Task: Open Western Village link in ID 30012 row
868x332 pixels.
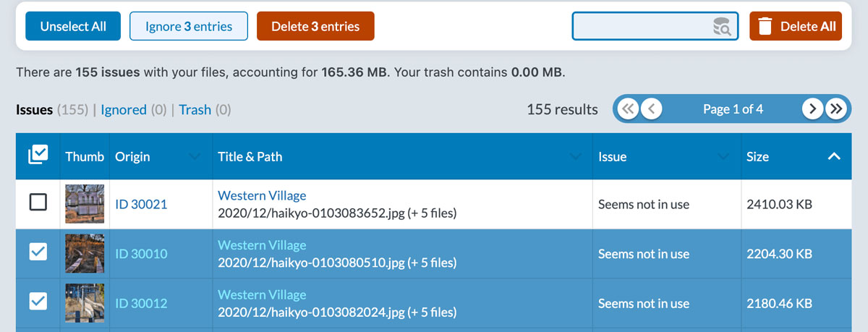Action: 262,294
